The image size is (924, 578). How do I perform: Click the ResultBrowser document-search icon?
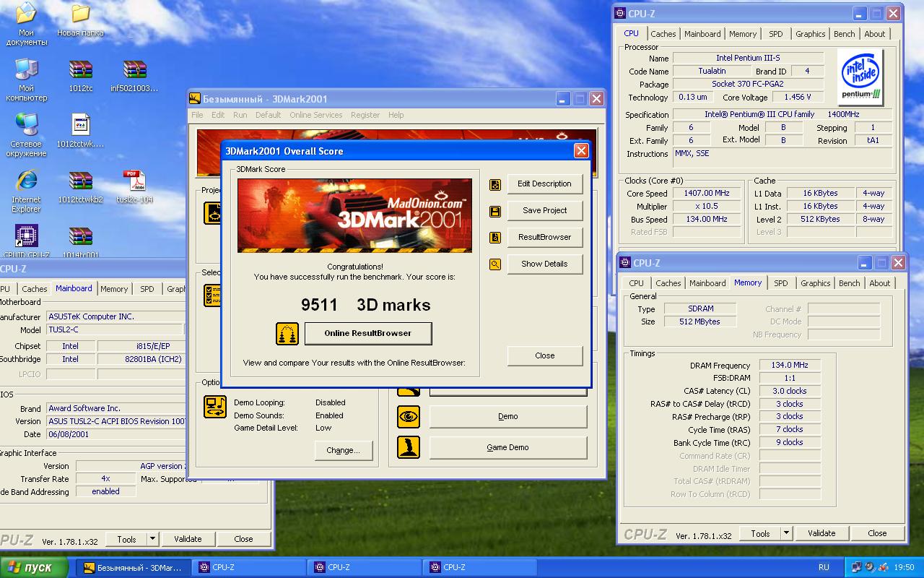[x=495, y=238]
